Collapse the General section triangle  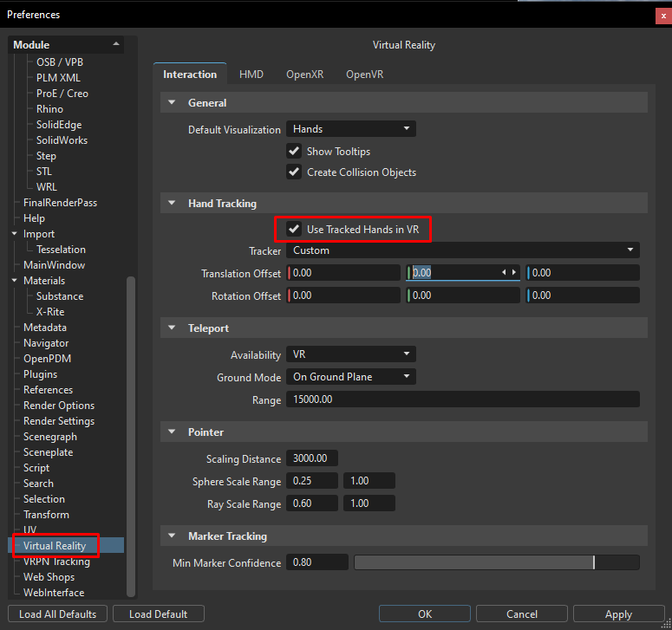click(170, 103)
